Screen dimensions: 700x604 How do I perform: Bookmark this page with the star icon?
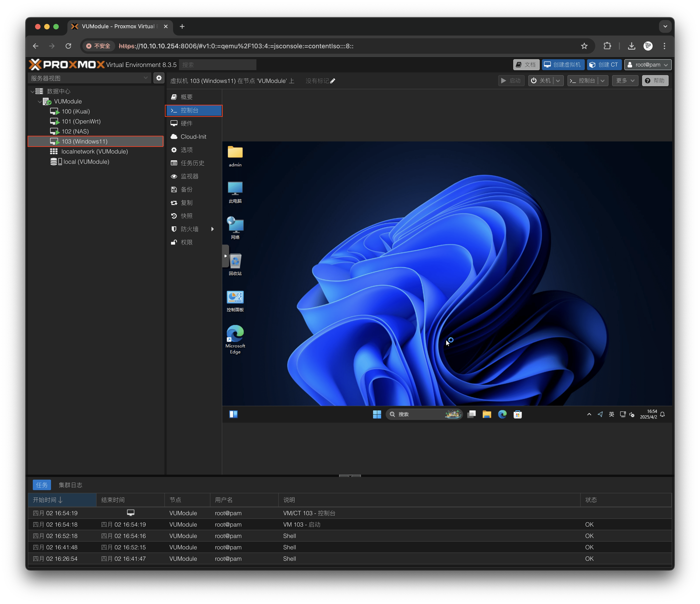coord(584,46)
